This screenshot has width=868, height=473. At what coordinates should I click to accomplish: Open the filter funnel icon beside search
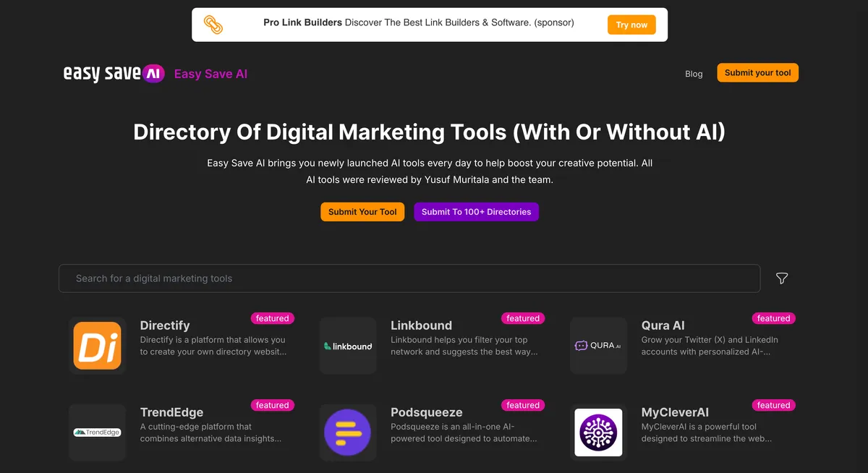[782, 278]
